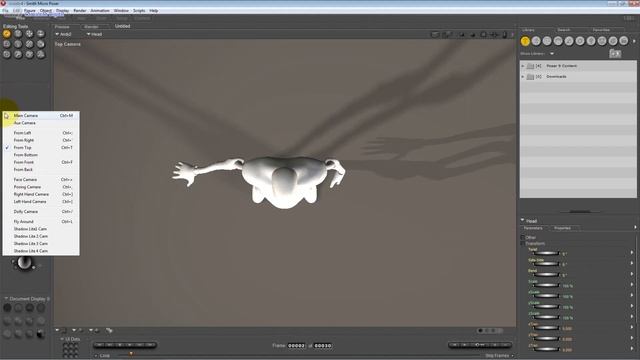This screenshot has width=640, height=360.
Task: Open the Render menu in menu bar
Action: click(x=80, y=11)
